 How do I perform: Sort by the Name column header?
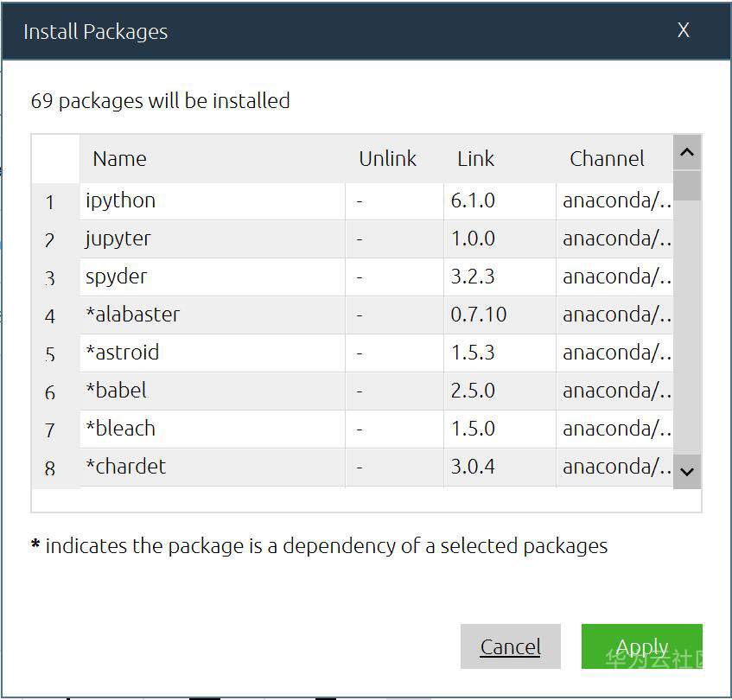[x=120, y=159]
